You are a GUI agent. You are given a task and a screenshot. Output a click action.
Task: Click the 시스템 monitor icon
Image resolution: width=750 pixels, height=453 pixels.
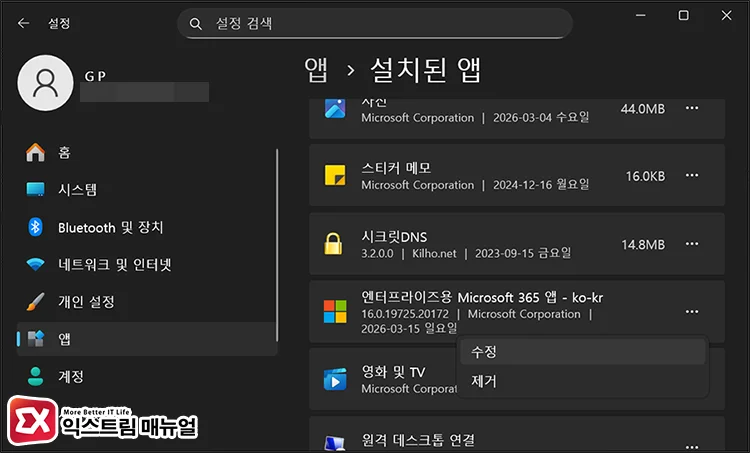coord(35,189)
